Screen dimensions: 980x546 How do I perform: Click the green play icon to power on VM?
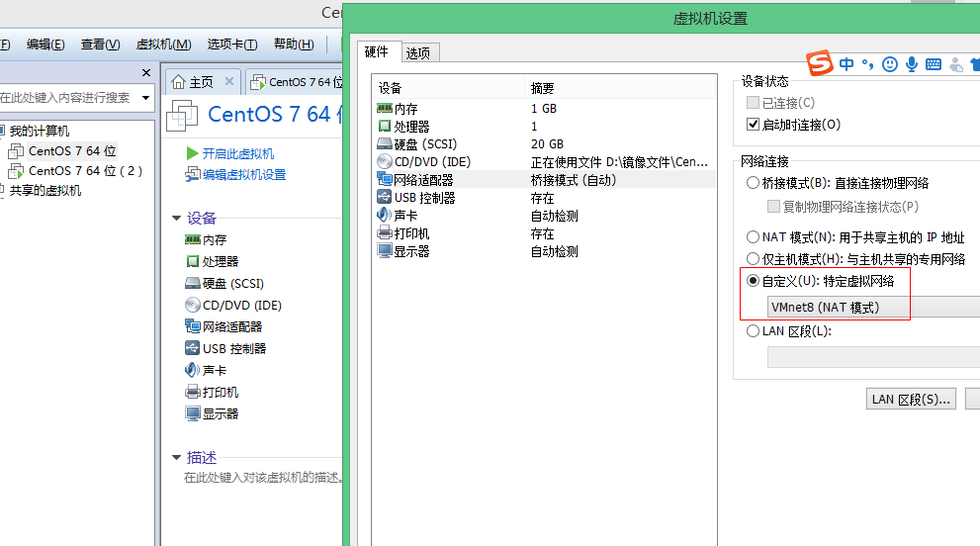click(193, 153)
